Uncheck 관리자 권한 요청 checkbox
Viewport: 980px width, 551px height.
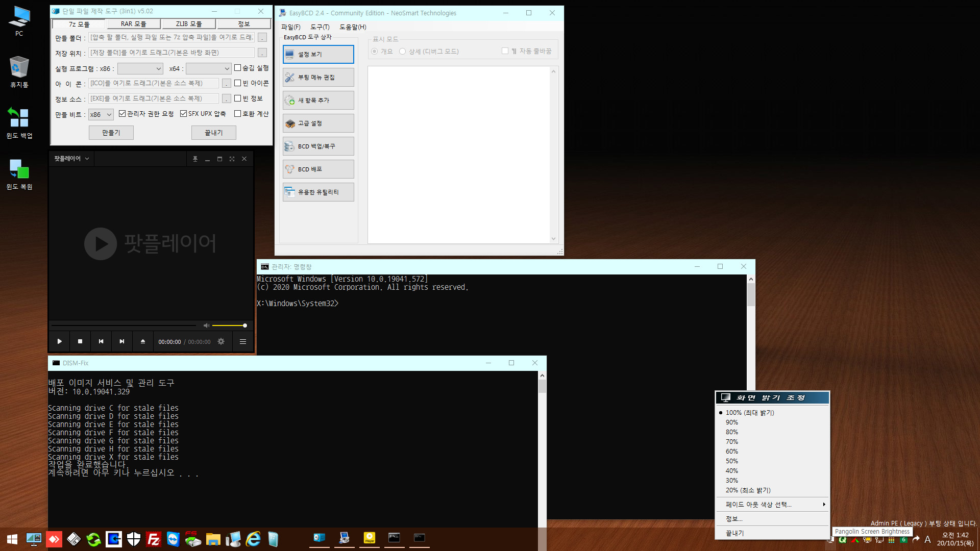pyautogui.click(x=122, y=114)
